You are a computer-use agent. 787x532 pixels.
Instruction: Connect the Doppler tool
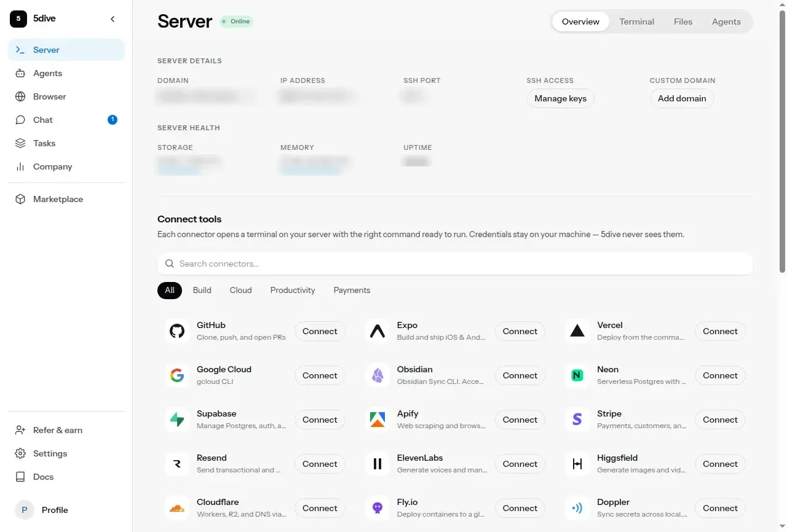click(x=720, y=508)
